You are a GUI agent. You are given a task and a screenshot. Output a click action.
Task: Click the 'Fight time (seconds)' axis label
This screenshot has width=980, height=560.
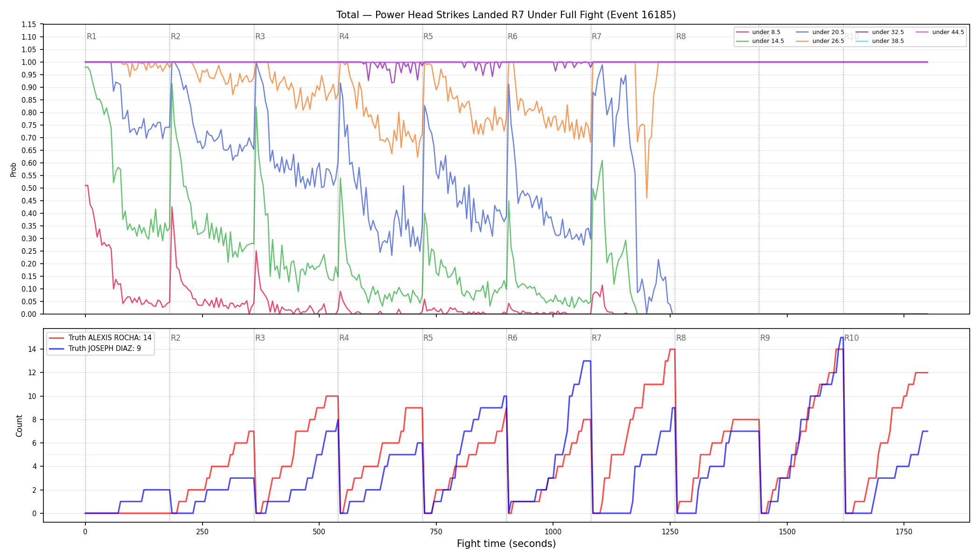point(506,544)
